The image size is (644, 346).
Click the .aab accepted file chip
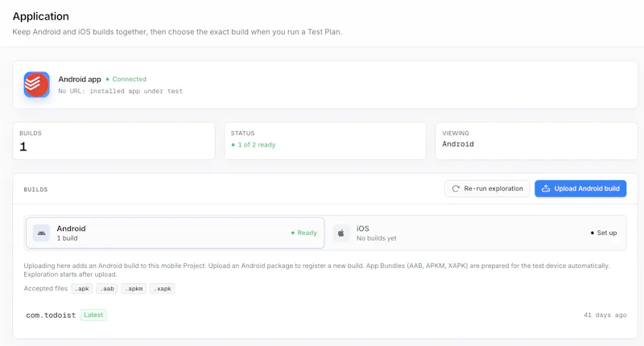(107, 289)
